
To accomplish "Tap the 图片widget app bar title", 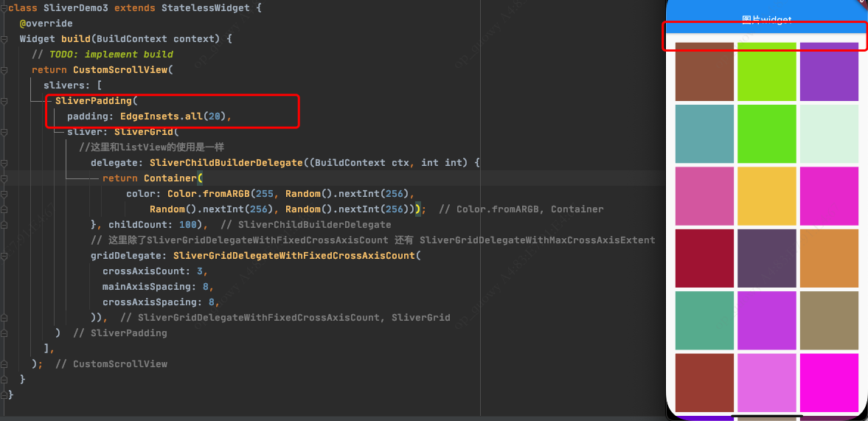I will [x=767, y=20].
